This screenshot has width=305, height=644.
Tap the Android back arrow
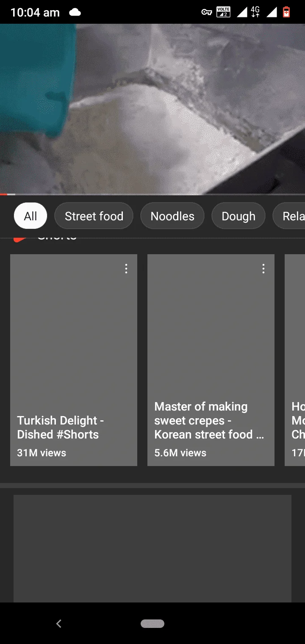tap(59, 623)
